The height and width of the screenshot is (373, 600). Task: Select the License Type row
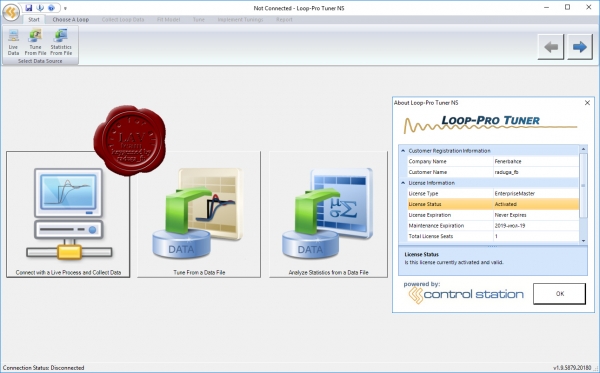coord(493,194)
